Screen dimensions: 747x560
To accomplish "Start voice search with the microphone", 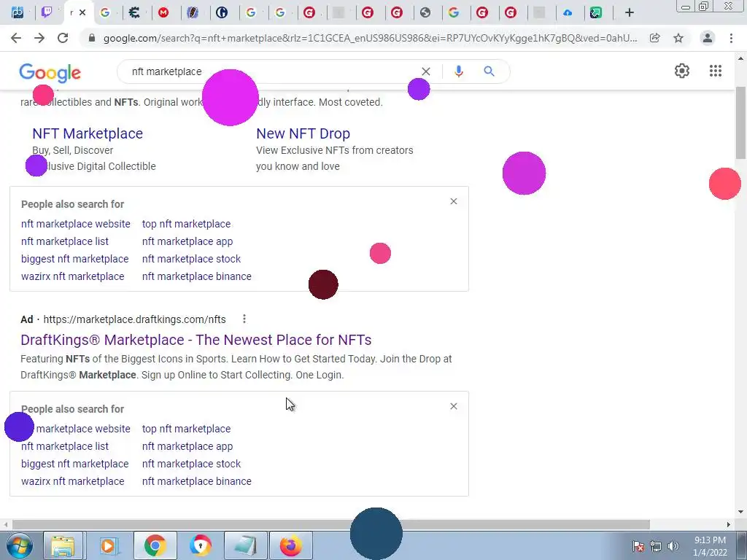I will click(x=458, y=71).
